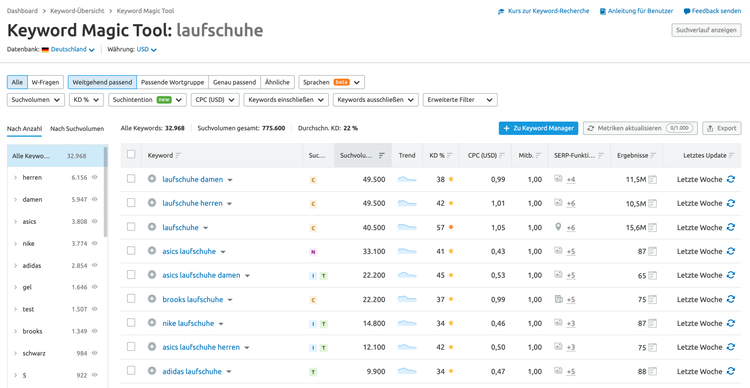Select the W-Fragen tab
The height and width of the screenshot is (388, 750).
[45, 82]
